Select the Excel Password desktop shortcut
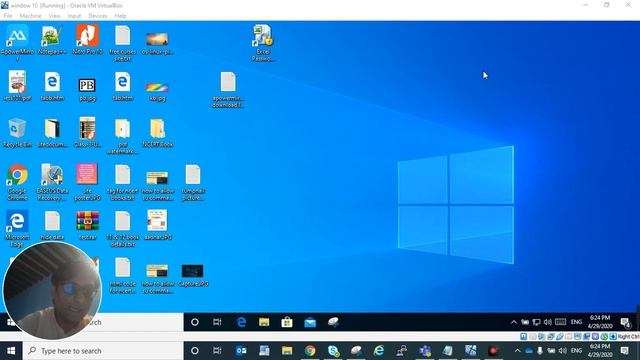This screenshot has height=360, width=640. 262,42
